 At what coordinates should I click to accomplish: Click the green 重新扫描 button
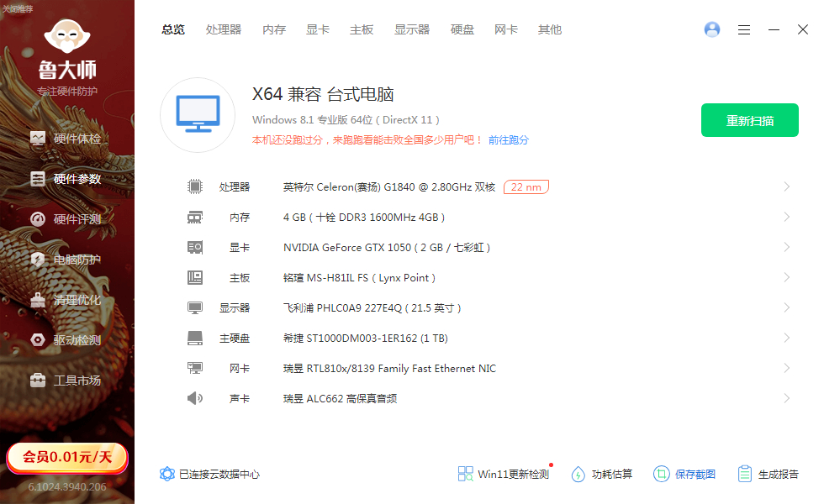point(750,120)
